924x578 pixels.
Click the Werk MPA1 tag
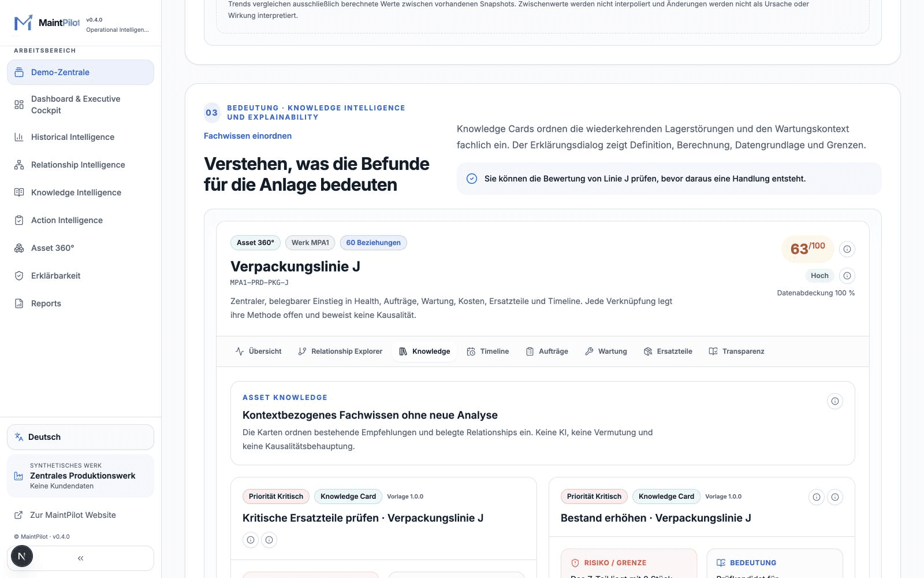310,243
